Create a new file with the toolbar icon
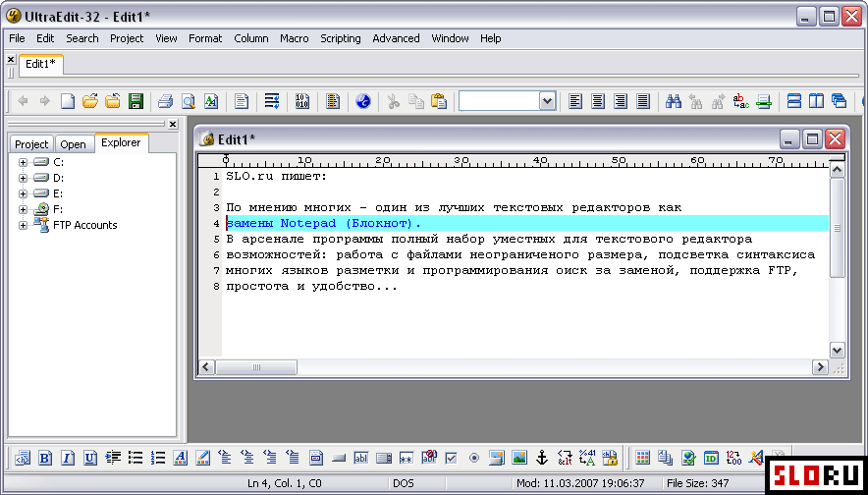Image resolution: width=868 pixels, height=495 pixels. point(68,101)
